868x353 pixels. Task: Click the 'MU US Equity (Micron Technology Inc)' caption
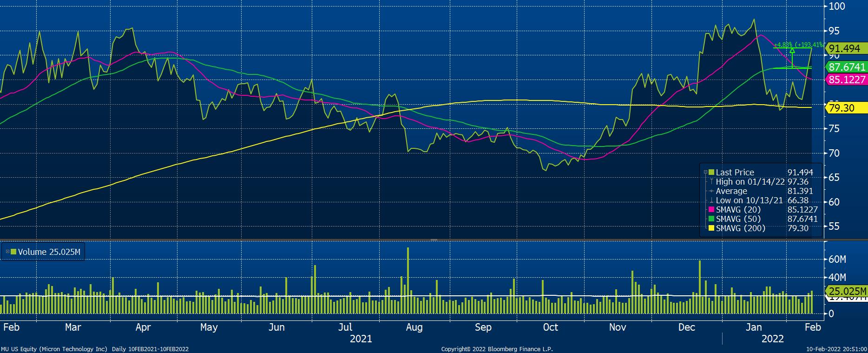54,349
